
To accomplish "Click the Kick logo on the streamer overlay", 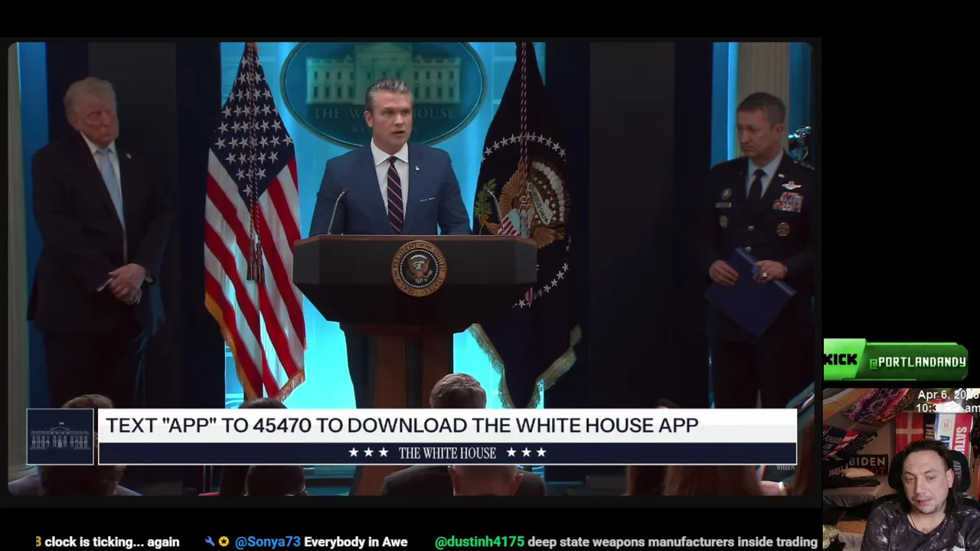I will 841,360.
